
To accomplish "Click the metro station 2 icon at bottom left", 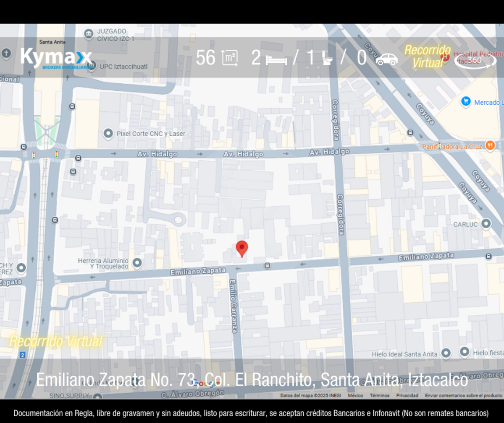I will (22, 355).
